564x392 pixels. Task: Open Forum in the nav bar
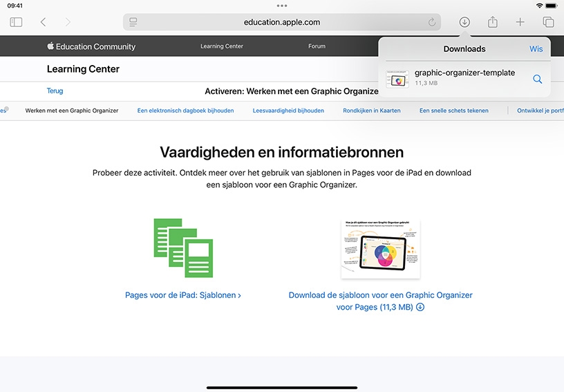click(317, 46)
